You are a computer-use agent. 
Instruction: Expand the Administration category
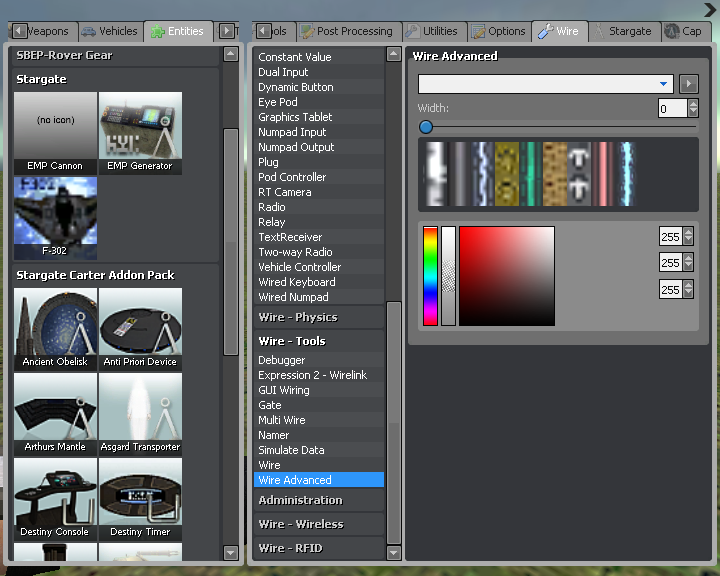(300, 500)
